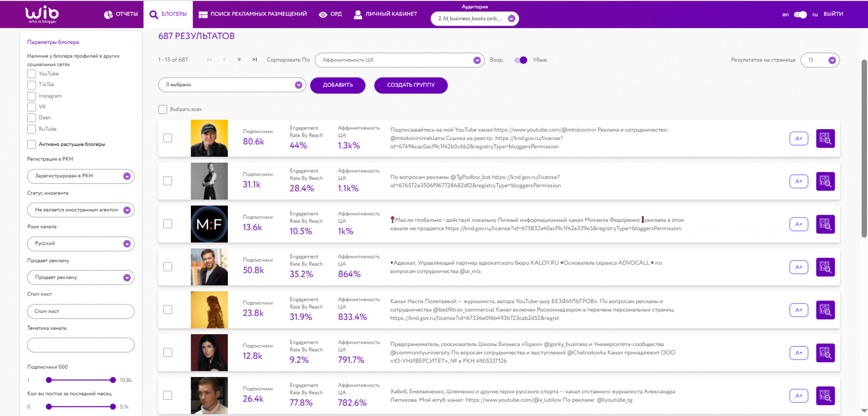The image size is (868, 416).
Task: Click the 'Добавить' button
Action: 337,85
